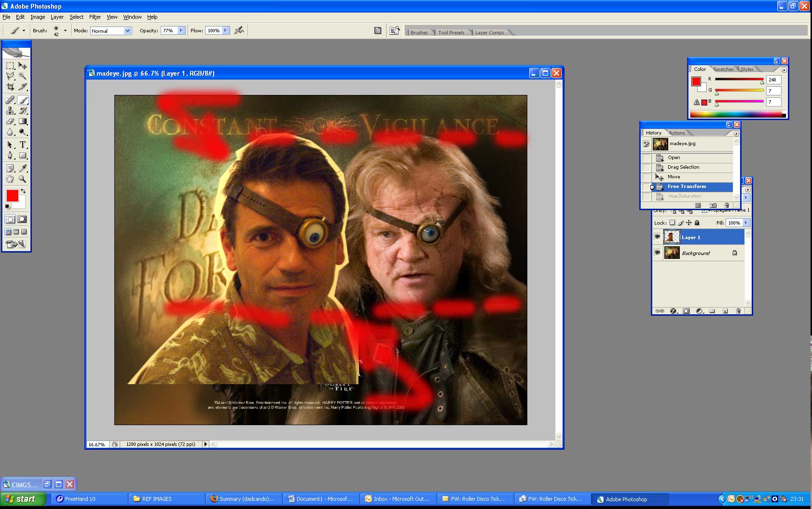Open the Brush preset picker arrow
Image resolution: width=812 pixels, height=509 pixels.
pos(65,30)
